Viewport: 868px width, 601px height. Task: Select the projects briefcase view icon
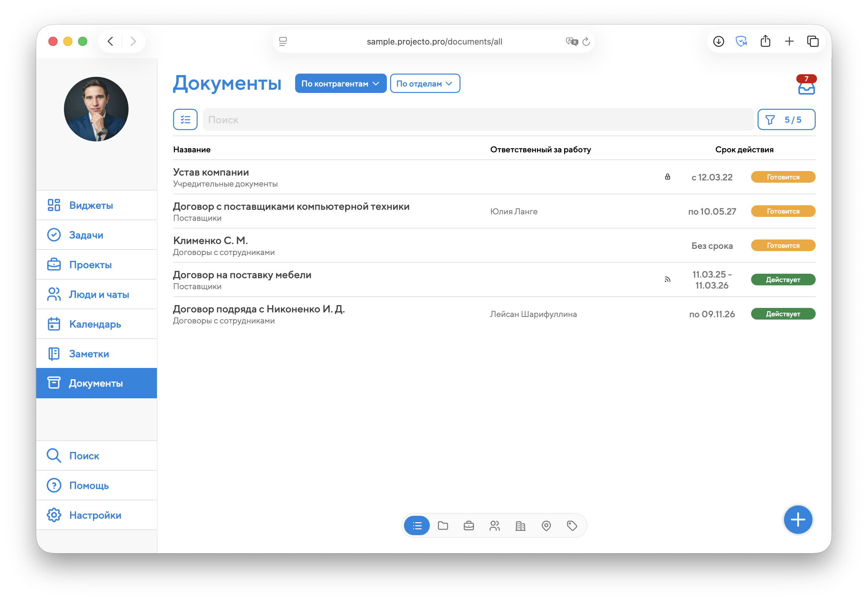[x=468, y=525]
